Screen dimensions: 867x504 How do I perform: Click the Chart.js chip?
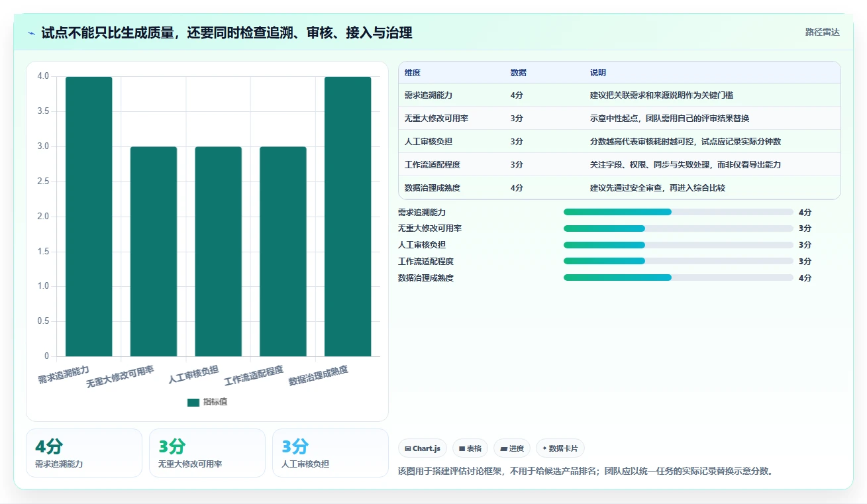point(423,448)
